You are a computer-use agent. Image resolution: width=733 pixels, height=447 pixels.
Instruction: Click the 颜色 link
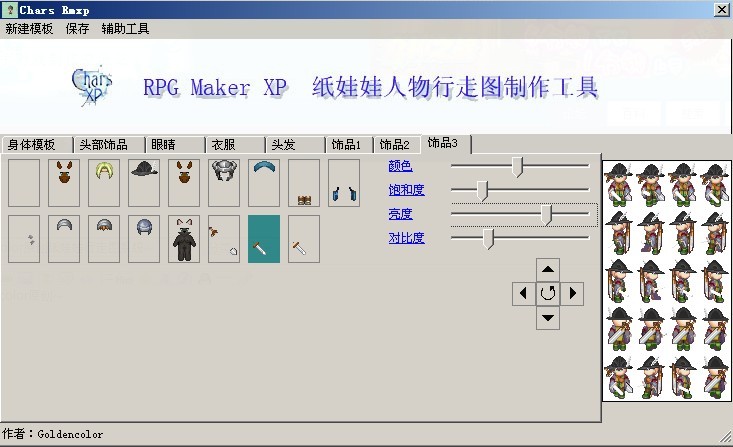(400, 166)
